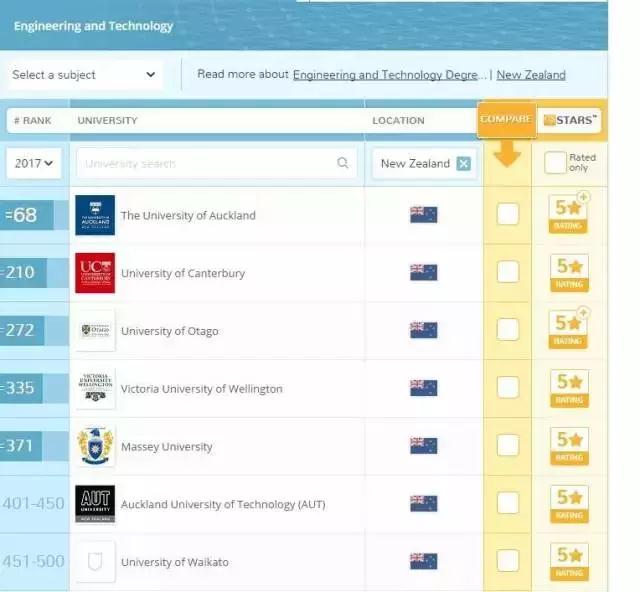Remove the New Zealand location filter
Screen dimensions: 640x592
point(463,164)
